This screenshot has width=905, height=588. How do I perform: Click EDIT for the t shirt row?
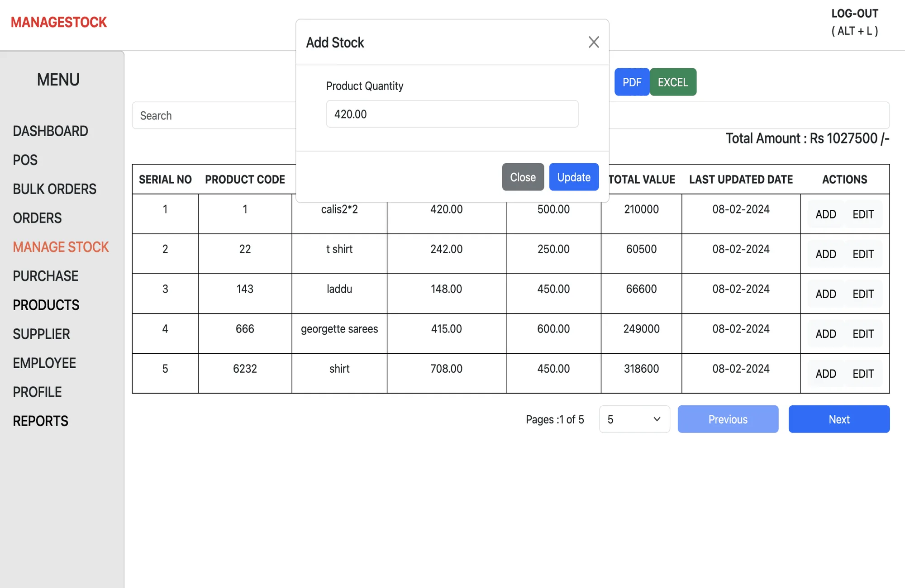point(863,254)
